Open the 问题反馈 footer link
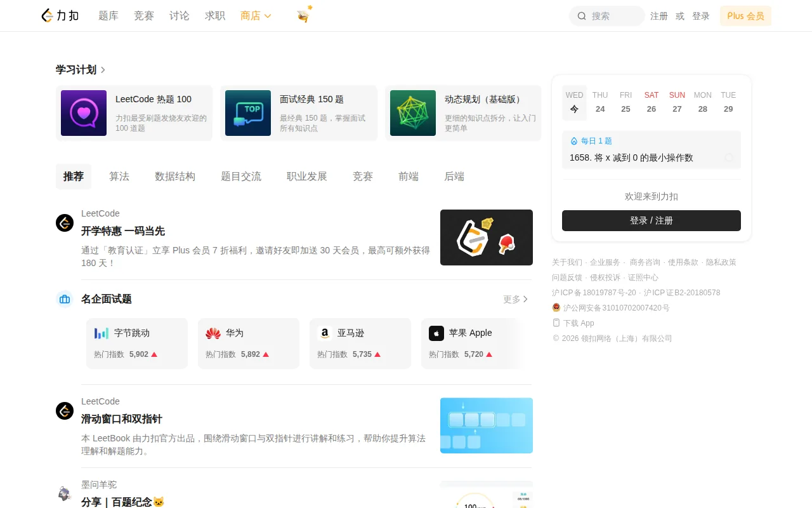This screenshot has width=812, height=508. point(567,277)
